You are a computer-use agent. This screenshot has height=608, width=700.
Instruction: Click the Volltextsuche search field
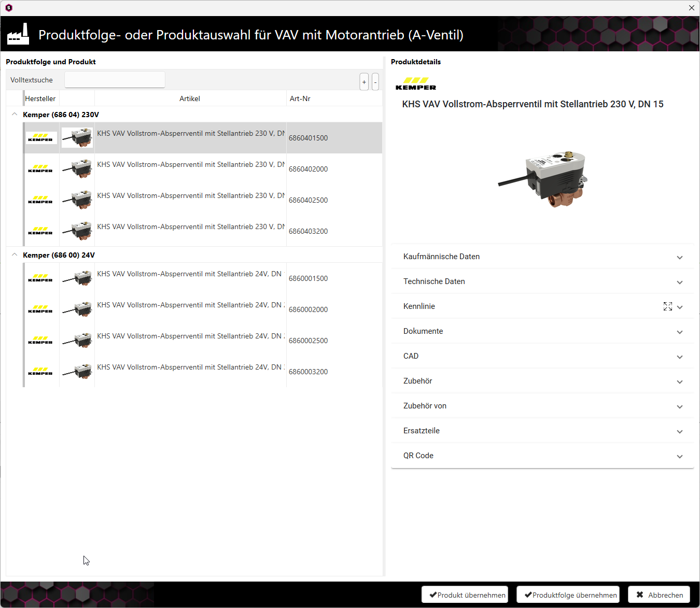pos(115,80)
